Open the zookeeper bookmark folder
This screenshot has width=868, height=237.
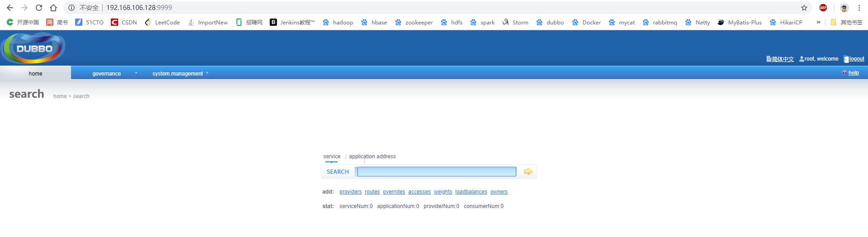point(414,22)
